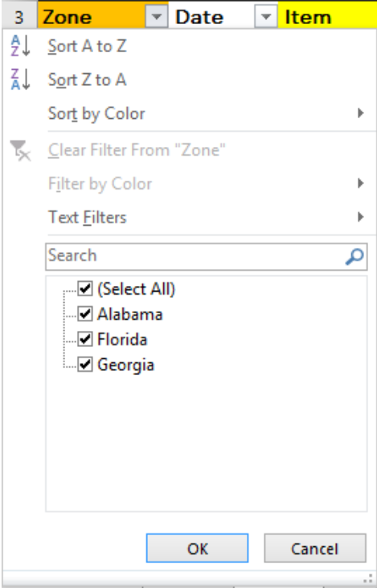The height and width of the screenshot is (588, 377).
Task: Confirm the filter with OK button
Action: coord(197,549)
